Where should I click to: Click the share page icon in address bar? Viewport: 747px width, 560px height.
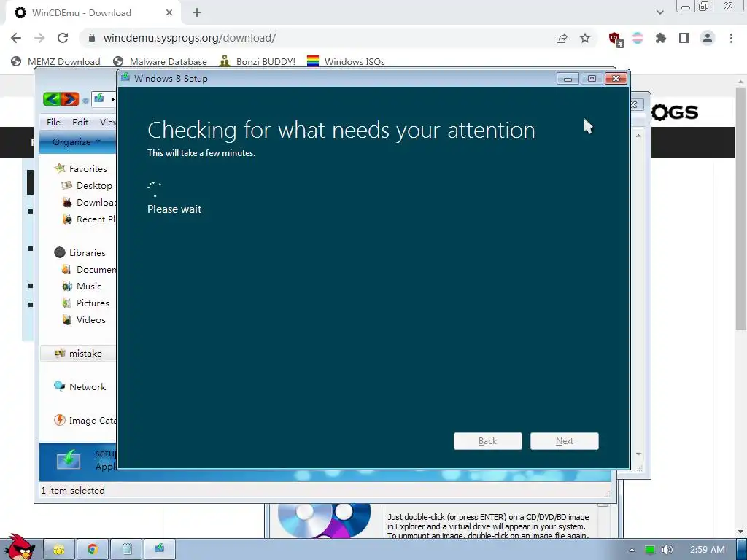pyautogui.click(x=562, y=38)
